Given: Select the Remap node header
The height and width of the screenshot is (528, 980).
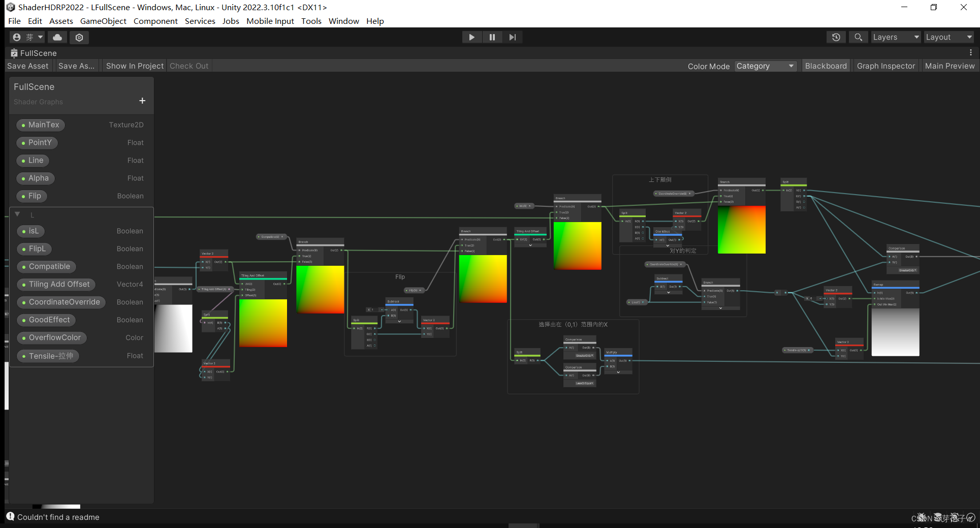Looking at the screenshot, I should tap(895, 285).
